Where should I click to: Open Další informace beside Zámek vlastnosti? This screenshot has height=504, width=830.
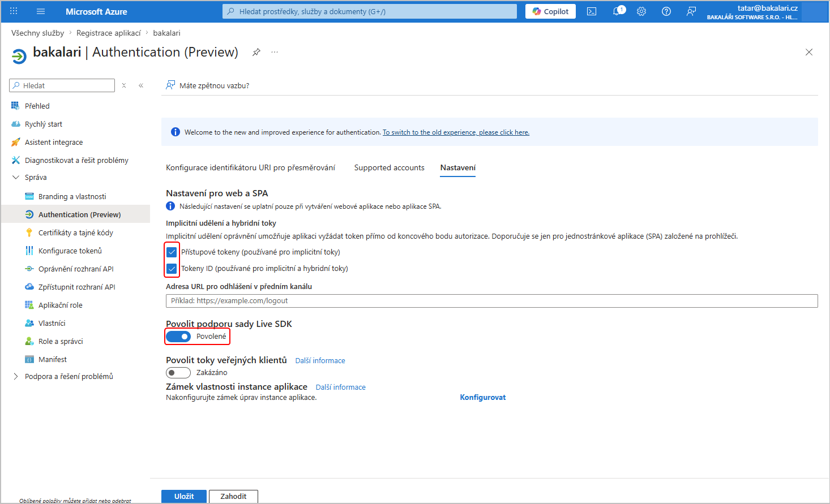coord(341,387)
